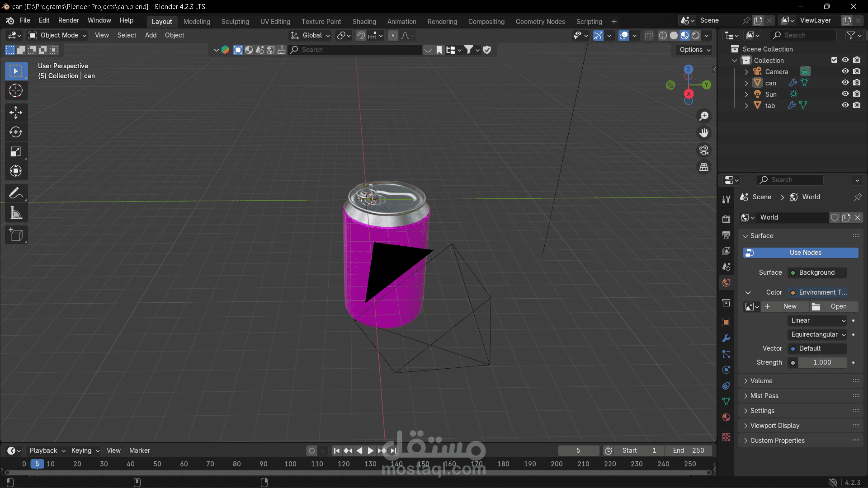Adjust the Strength value slider

pos(822,362)
